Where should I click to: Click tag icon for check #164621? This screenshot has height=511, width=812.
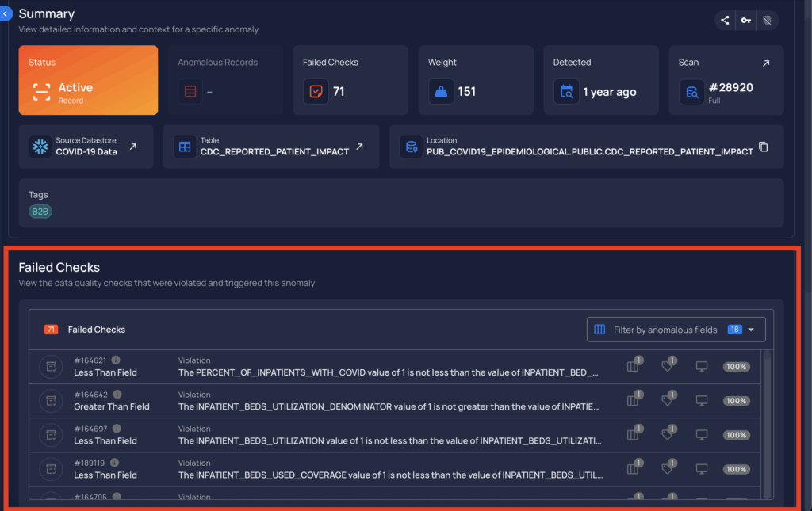tap(668, 366)
